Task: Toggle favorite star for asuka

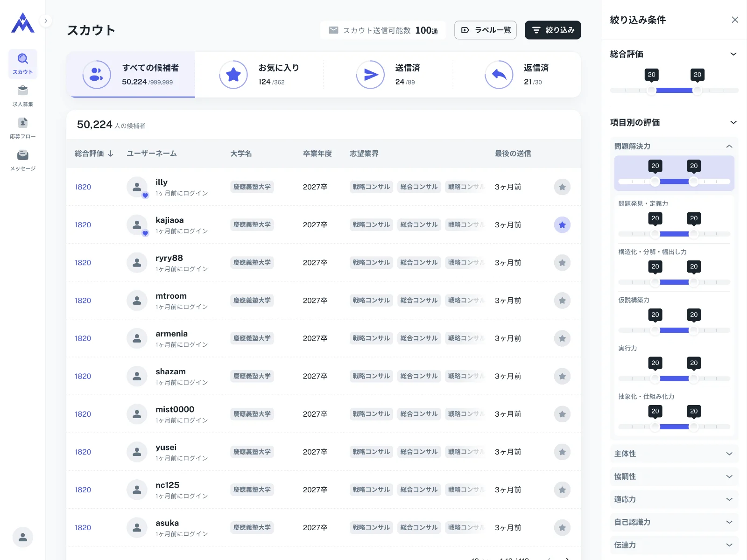Action: point(562,528)
